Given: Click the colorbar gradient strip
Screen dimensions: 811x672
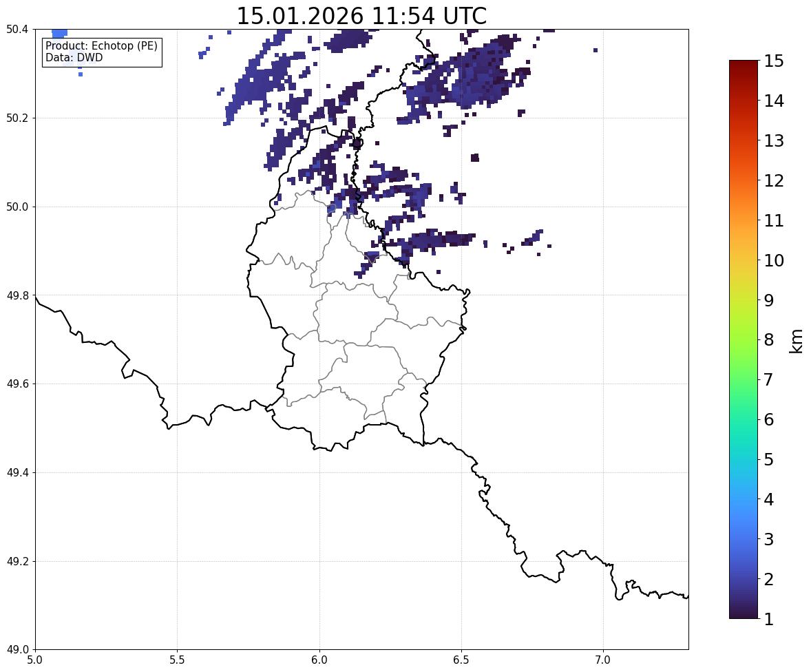Looking at the screenshot, I should tap(744, 339).
